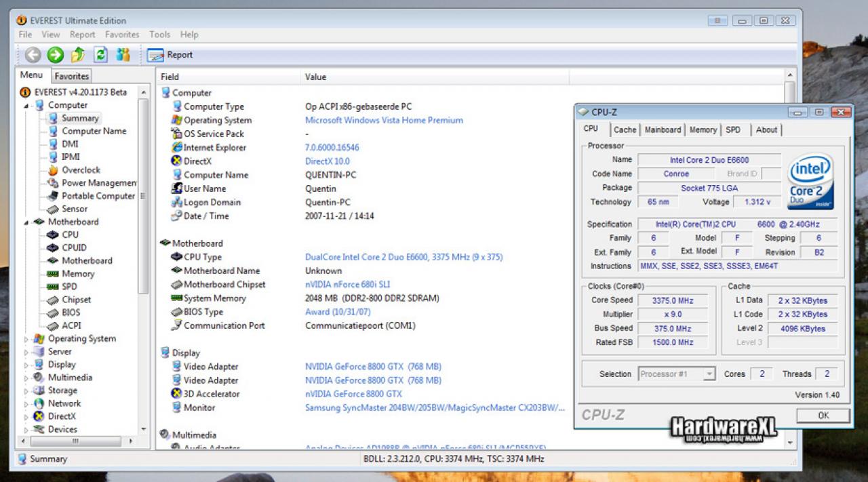Click the Samsung SyncMaster monitor link
Image resolution: width=868 pixels, height=482 pixels.
tap(435, 407)
